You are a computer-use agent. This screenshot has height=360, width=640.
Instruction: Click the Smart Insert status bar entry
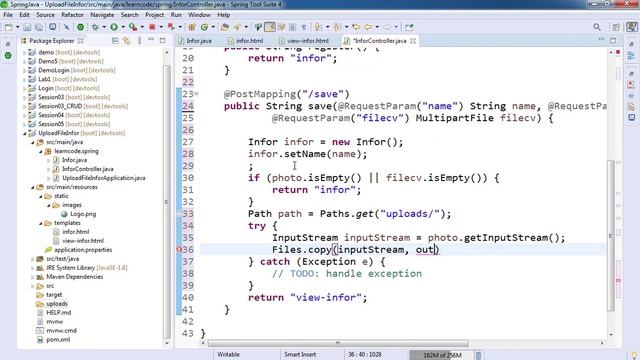pyautogui.click(x=300, y=355)
